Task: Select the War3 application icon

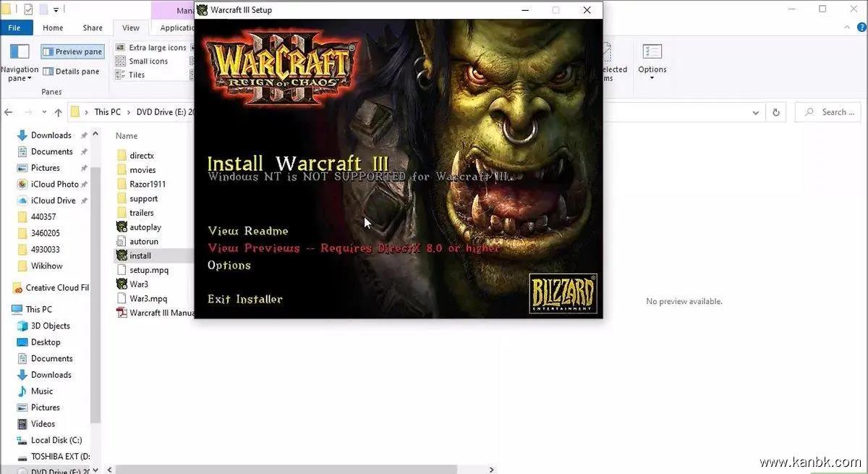Action: 122,284
